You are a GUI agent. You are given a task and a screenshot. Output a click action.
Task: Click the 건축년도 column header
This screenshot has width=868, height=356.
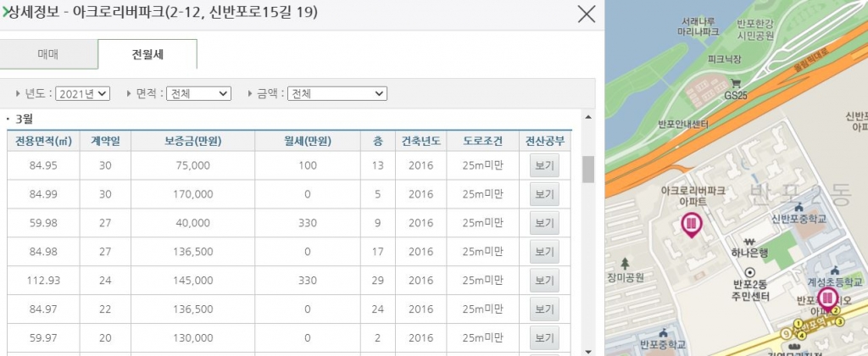pyautogui.click(x=420, y=141)
